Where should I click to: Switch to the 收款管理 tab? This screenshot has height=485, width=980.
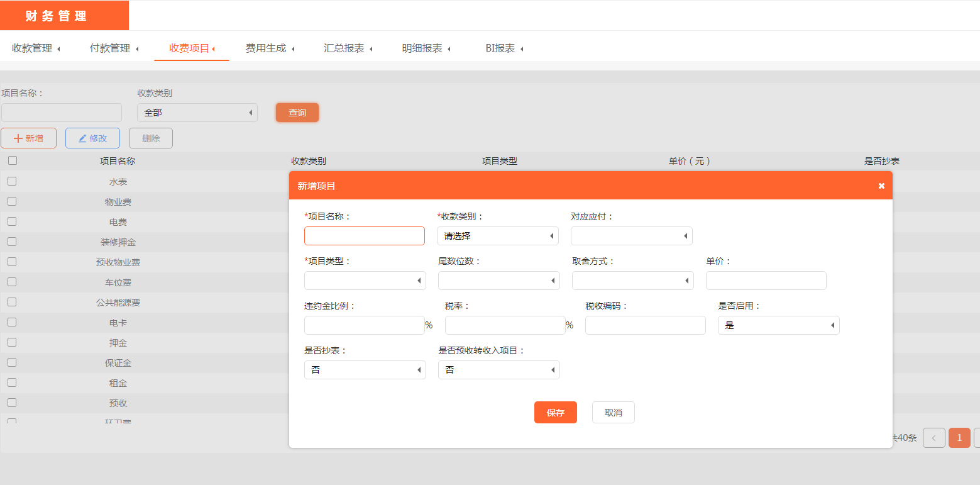point(36,48)
